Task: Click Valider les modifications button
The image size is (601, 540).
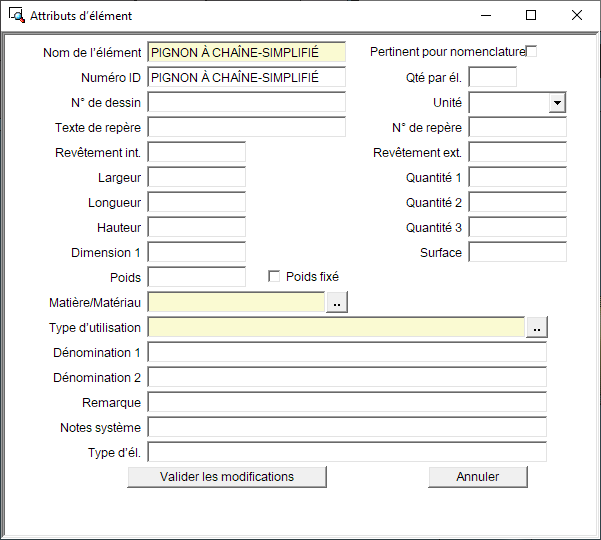Action: point(227,477)
